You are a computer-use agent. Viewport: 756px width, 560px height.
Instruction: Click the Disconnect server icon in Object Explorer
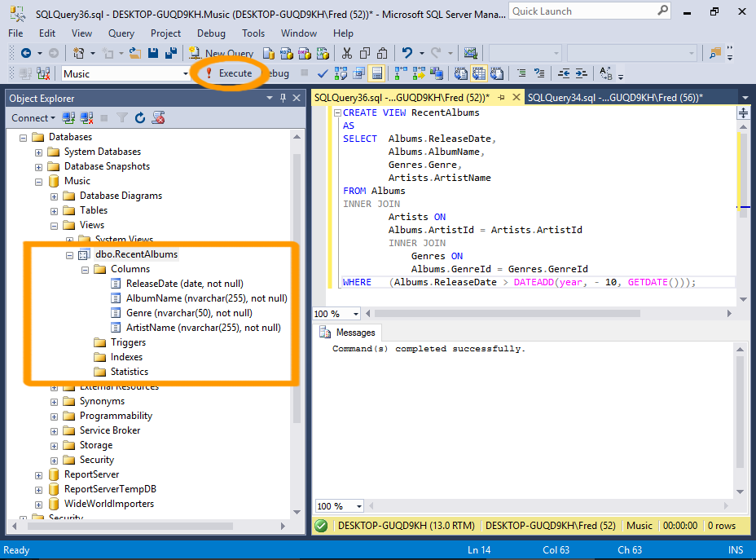click(86, 118)
